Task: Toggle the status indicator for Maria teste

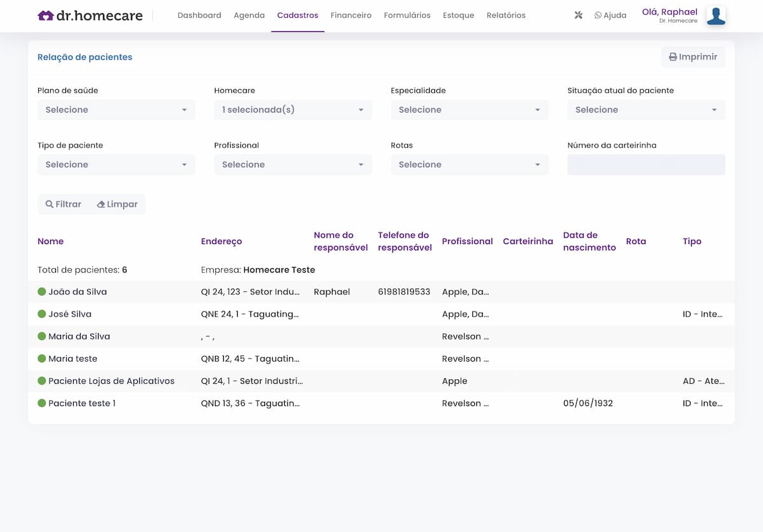Action: (42, 358)
